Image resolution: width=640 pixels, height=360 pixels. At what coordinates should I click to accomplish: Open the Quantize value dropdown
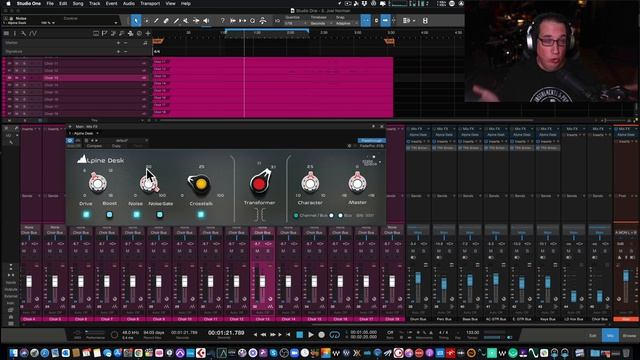point(296,23)
